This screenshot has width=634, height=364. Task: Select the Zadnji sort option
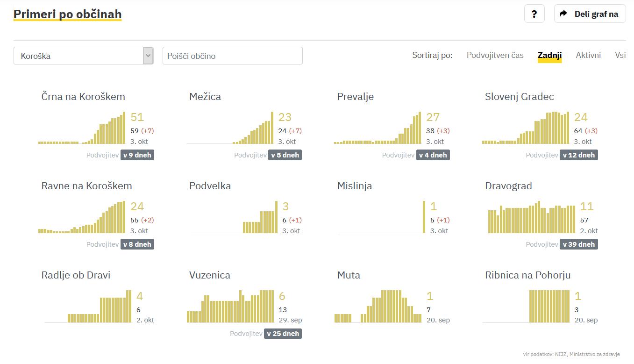coord(549,55)
